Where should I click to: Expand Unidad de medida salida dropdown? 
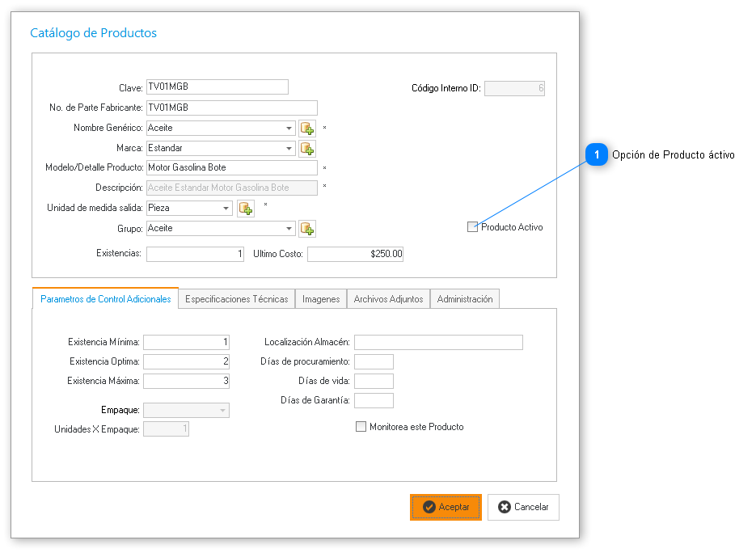227,209
